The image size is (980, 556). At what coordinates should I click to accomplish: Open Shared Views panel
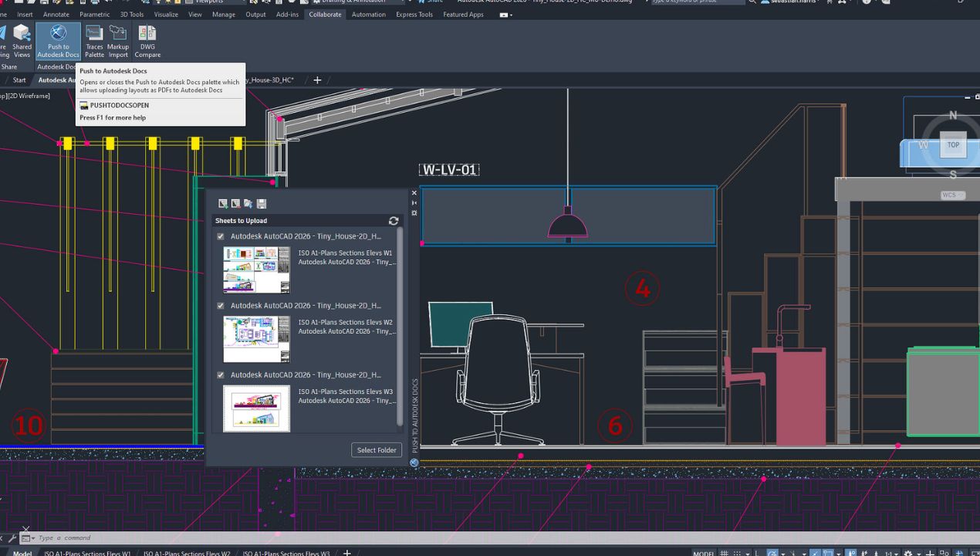[22, 41]
